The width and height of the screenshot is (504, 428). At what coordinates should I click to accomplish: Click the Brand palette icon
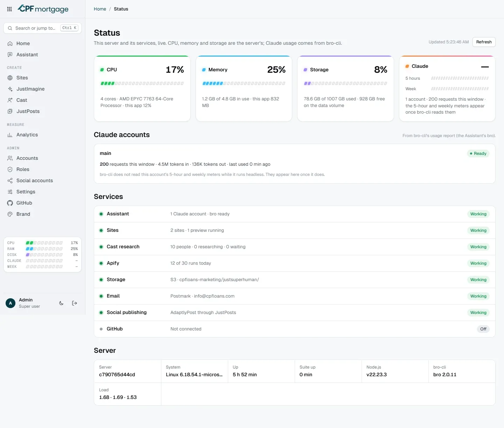point(10,214)
